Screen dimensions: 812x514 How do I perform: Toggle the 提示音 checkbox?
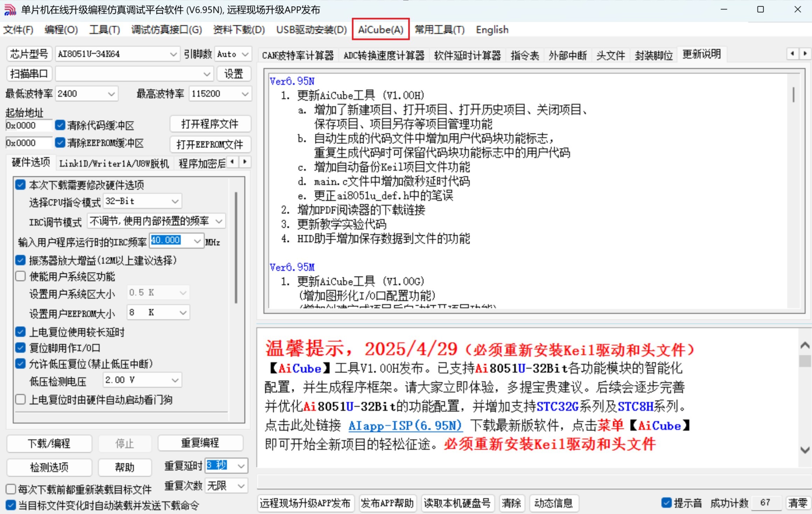point(666,502)
